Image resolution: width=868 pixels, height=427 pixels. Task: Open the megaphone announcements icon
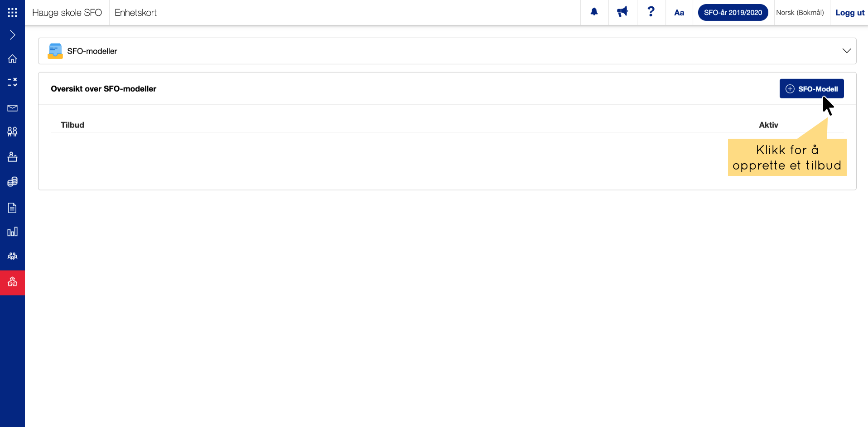[622, 12]
